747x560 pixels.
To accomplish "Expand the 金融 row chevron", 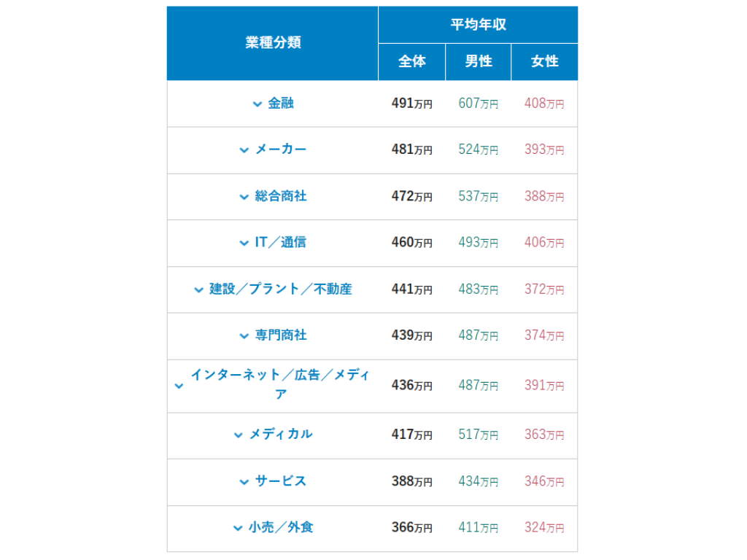I will pos(257,104).
